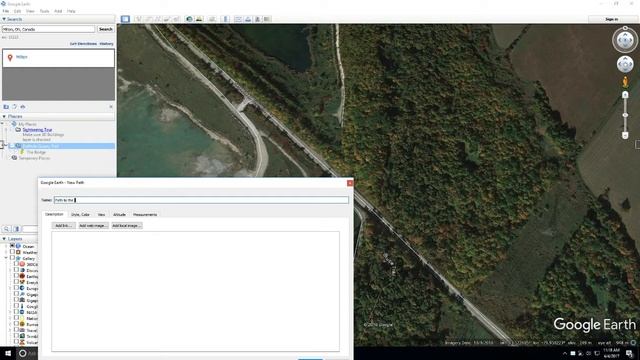Switch to the Altitude tab
640x360 pixels.
coord(119,214)
